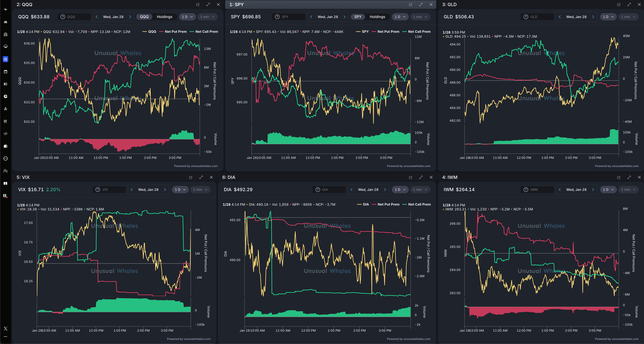Screen dimensions: 644x344
Task: Click the pie chart sidebar icon
Action: point(5,96)
